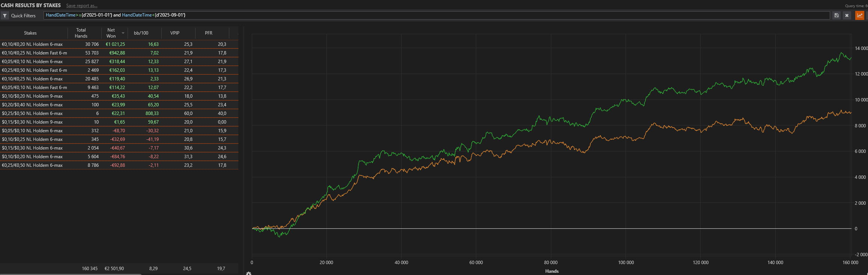Image resolution: width=868 pixels, height=275 pixels.
Task: Click the 65,20 bb/100 value
Action: (153, 105)
